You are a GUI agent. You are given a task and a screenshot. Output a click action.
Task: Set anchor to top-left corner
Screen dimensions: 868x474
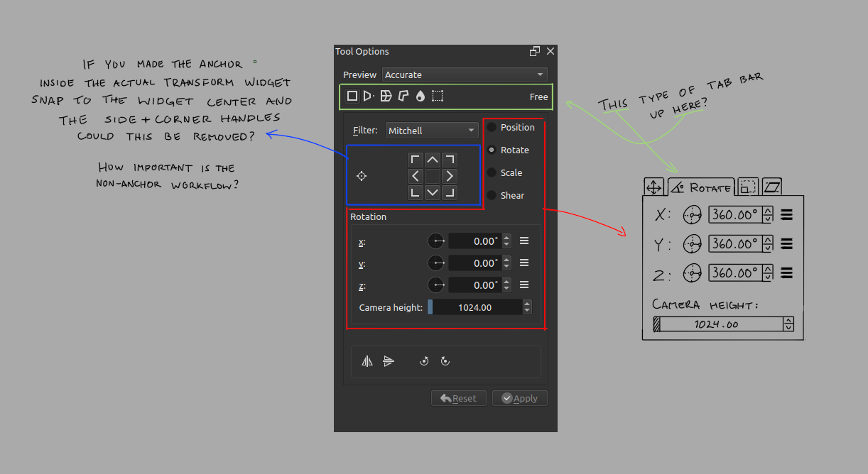pyautogui.click(x=416, y=160)
